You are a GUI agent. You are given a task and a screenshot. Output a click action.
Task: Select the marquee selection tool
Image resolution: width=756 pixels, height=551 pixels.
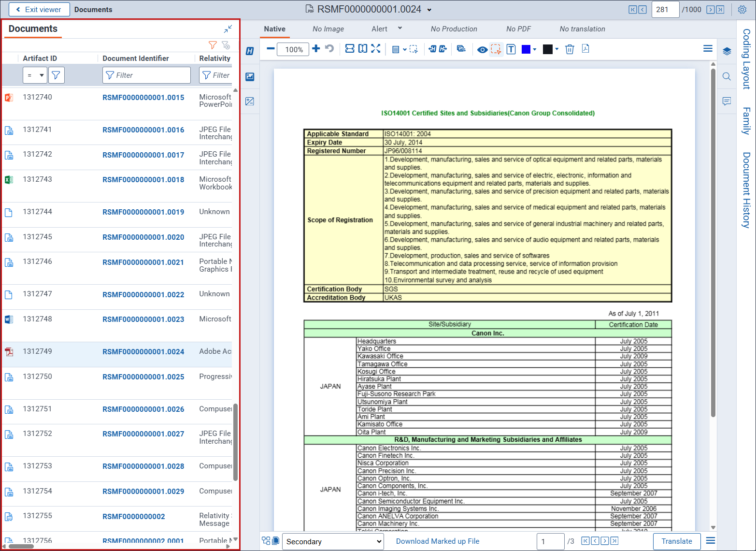coord(414,49)
